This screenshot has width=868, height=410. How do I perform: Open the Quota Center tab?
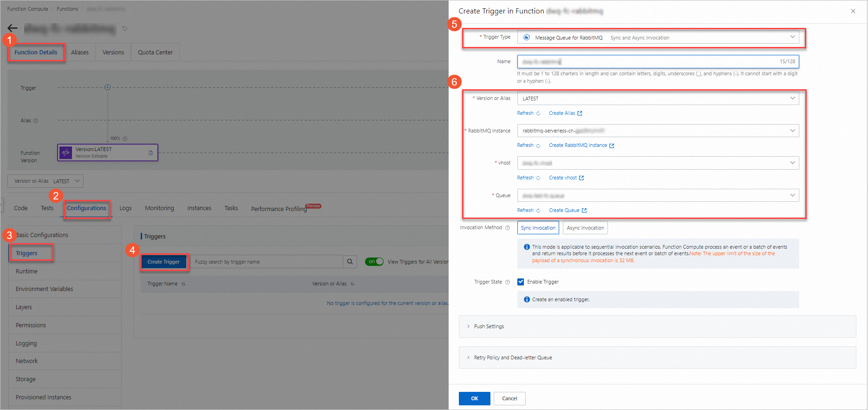tap(155, 53)
